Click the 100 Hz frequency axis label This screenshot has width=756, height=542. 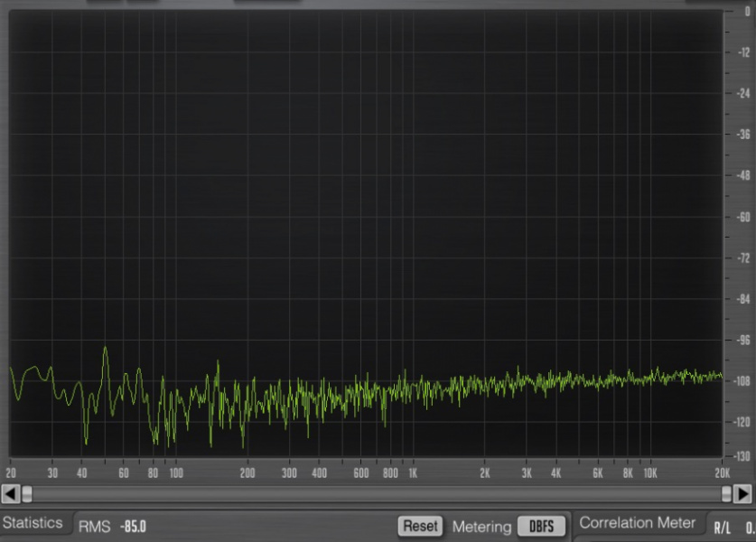click(176, 473)
